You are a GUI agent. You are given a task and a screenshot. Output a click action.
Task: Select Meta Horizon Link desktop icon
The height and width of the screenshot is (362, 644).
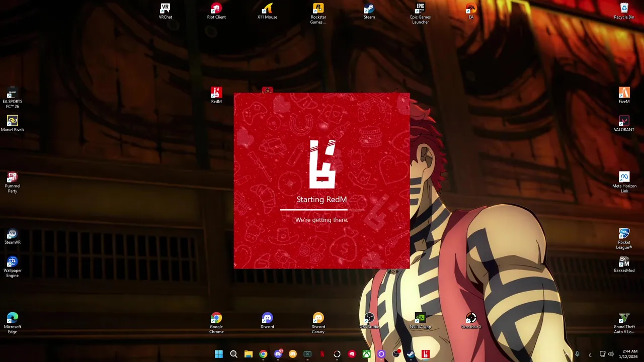pyautogui.click(x=624, y=183)
